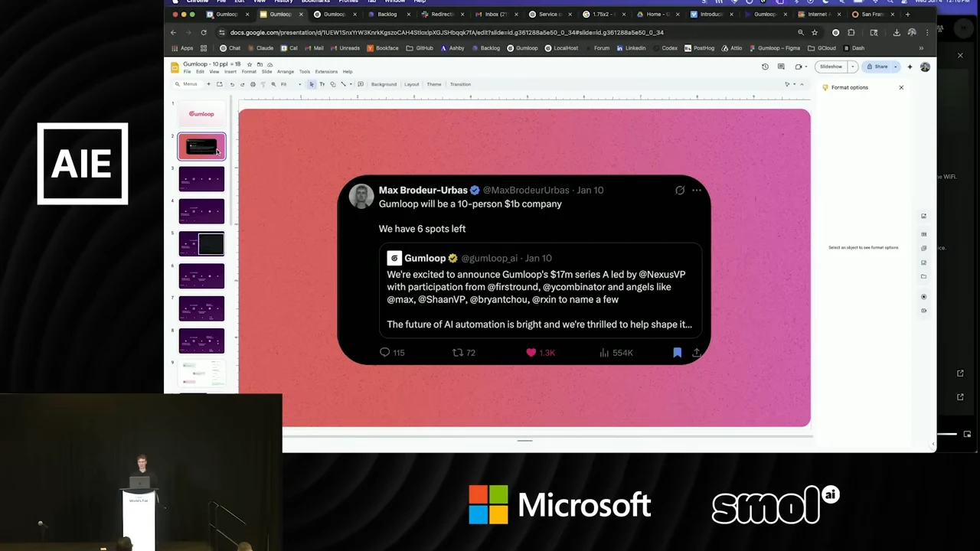Click the Menus search box

pos(189,84)
